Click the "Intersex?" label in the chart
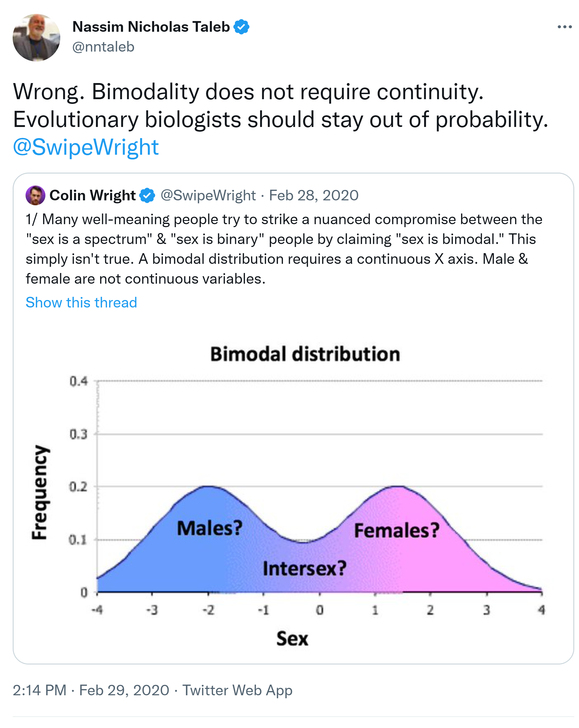Image resolution: width=579 pixels, height=728 pixels. [304, 568]
